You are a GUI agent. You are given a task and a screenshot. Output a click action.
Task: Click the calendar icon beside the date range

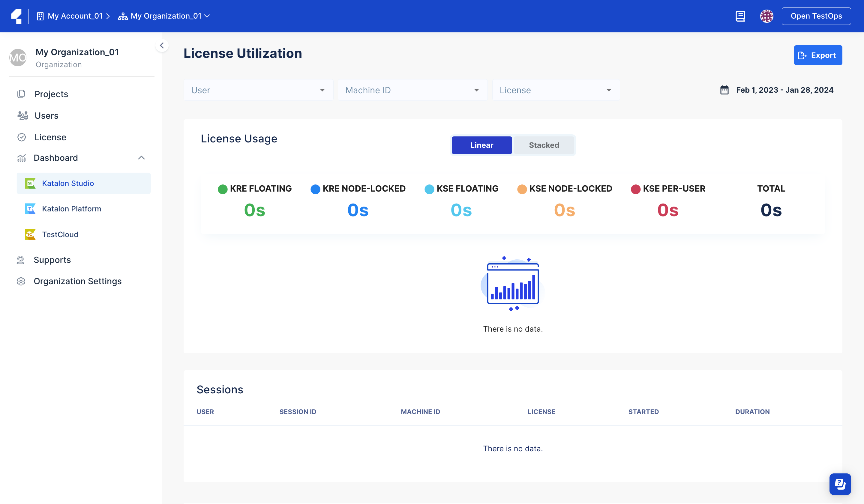click(x=724, y=90)
